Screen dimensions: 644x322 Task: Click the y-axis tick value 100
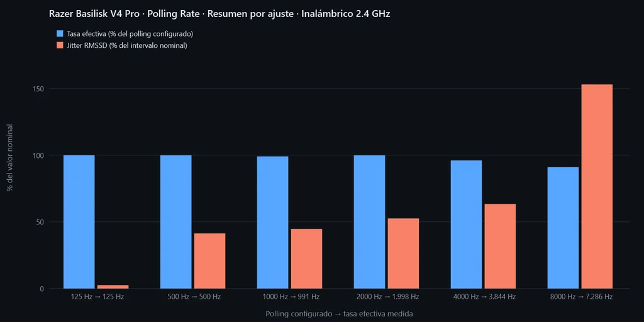pos(38,156)
